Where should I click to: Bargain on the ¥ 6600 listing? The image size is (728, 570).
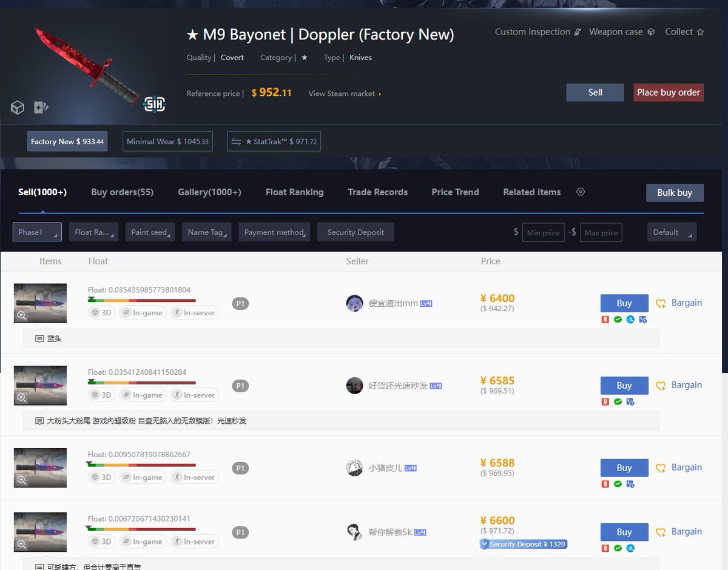[x=679, y=532]
